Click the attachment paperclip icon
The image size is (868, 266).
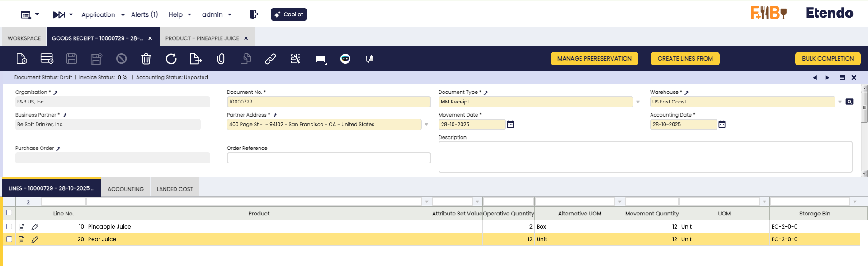coord(221,59)
